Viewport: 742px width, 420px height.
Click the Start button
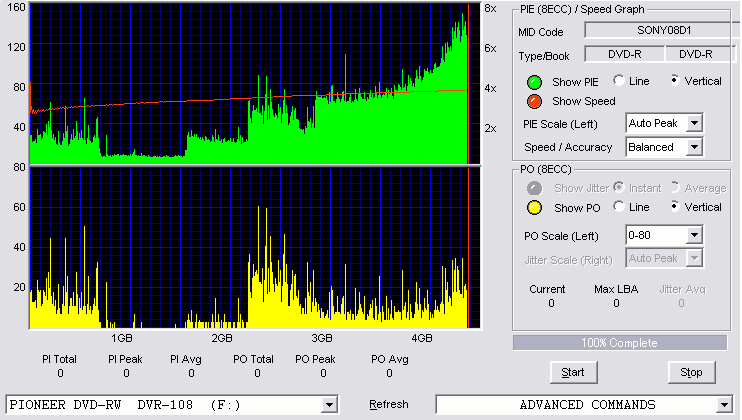click(x=573, y=373)
